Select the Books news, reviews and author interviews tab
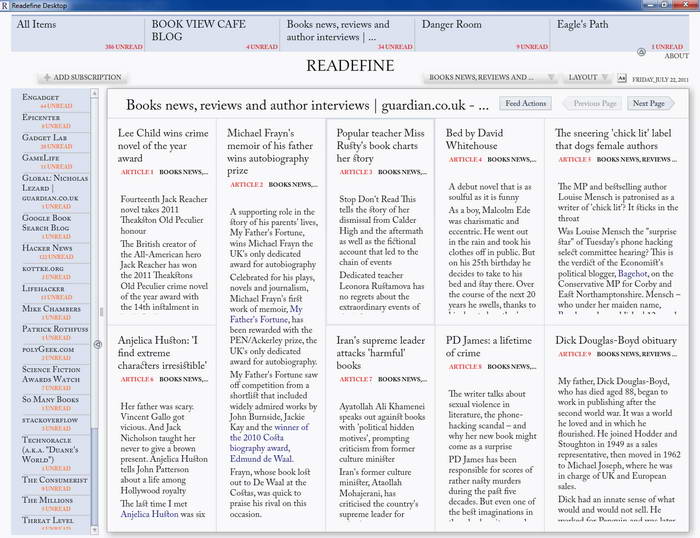The image size is (700, 538). tap(347, 34)
